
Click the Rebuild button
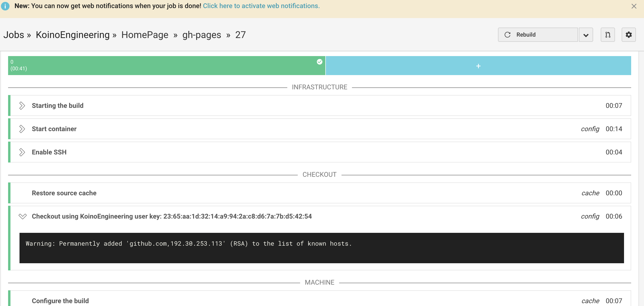(x=538, y=35)
